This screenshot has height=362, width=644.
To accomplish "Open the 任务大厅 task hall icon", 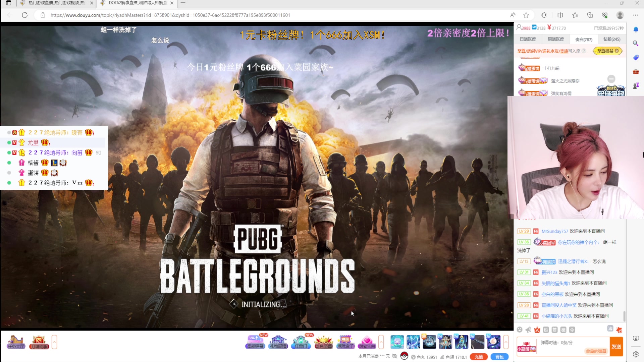I will point(16,342).
